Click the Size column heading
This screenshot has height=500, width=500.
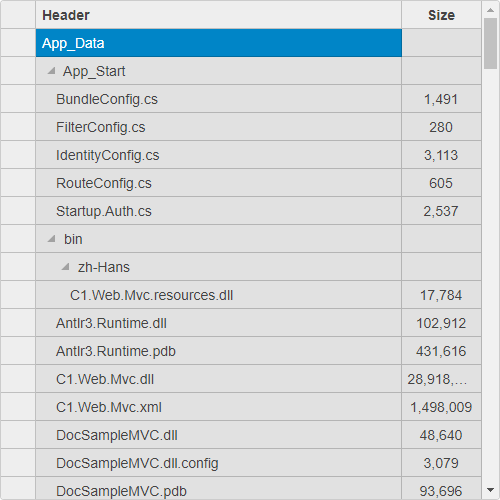(x=441, y=15)
